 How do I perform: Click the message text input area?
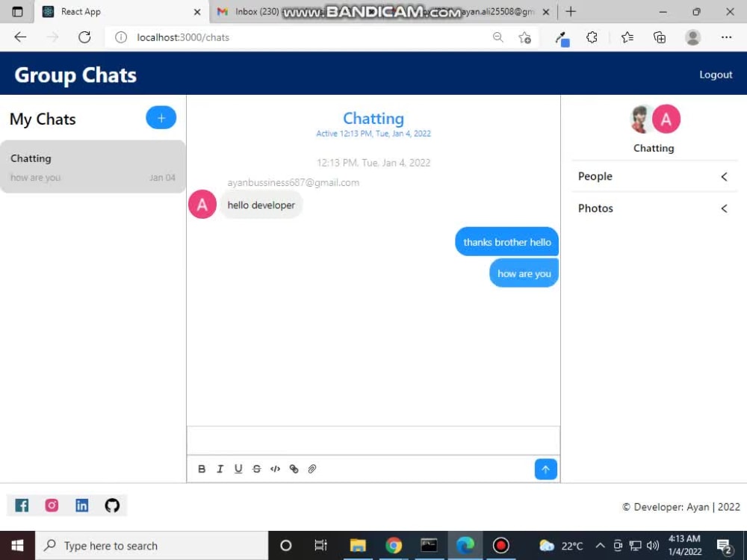pos(373,441)
